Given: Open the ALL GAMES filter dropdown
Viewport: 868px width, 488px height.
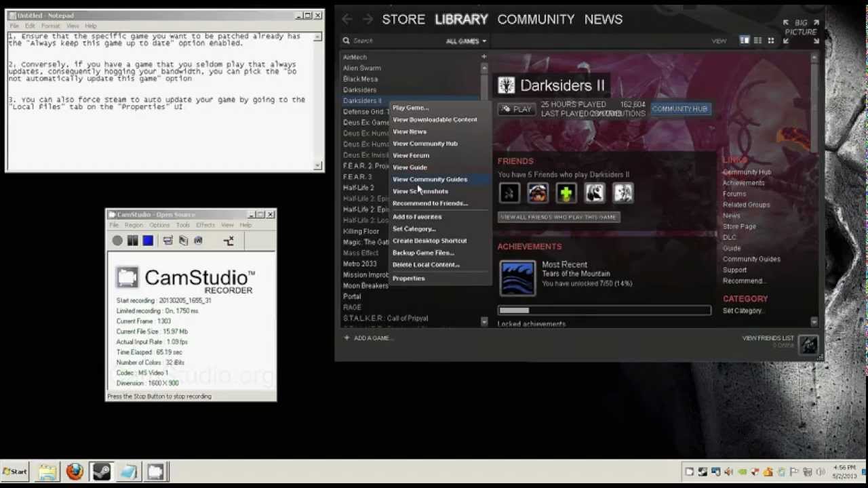Looking at the screenshot, I should tap(466, 41).
